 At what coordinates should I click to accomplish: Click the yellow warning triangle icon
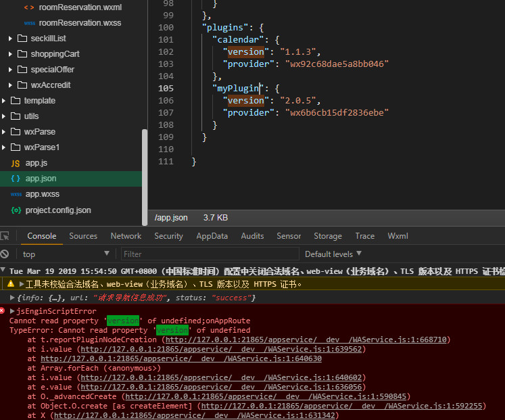point(11,284)
